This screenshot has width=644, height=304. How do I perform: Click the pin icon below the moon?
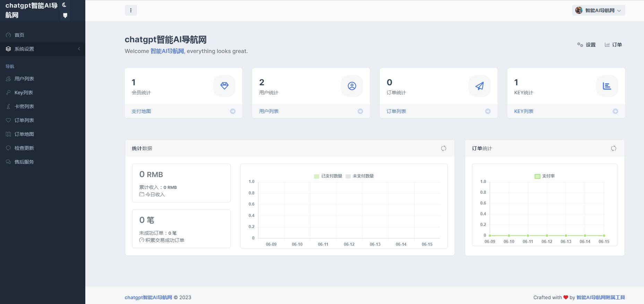point(65,15)
